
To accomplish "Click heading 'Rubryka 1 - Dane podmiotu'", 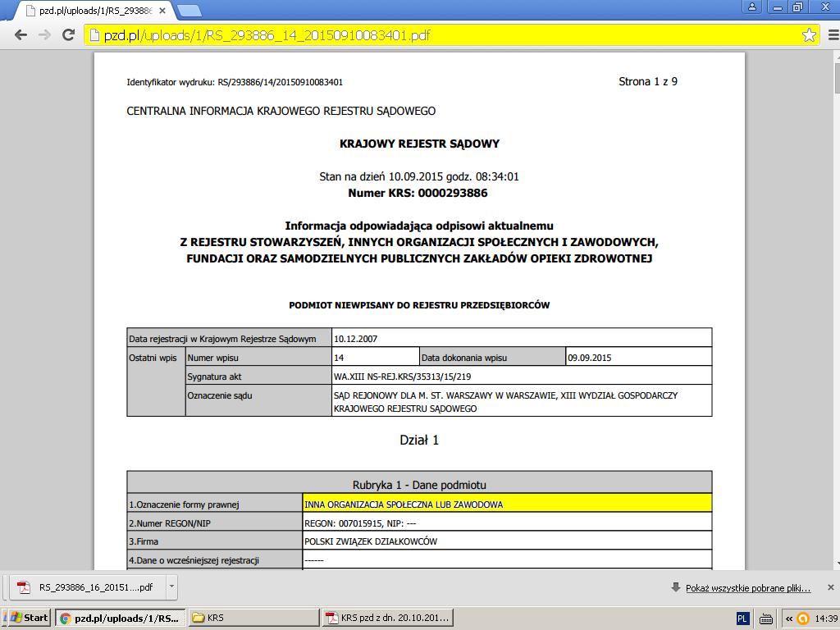I will (x=419, y=485).
